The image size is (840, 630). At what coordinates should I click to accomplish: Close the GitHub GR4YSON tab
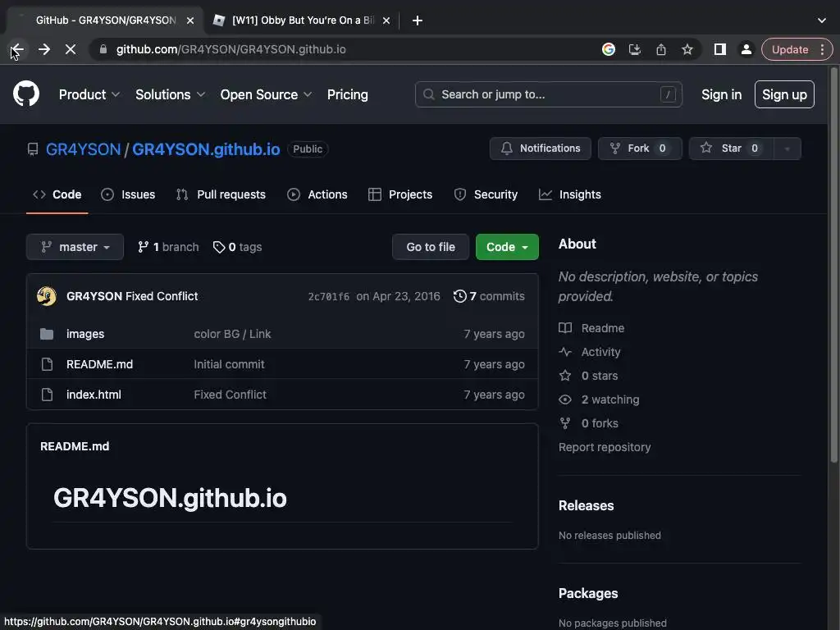pyautogui.click(x=190, y=21)
